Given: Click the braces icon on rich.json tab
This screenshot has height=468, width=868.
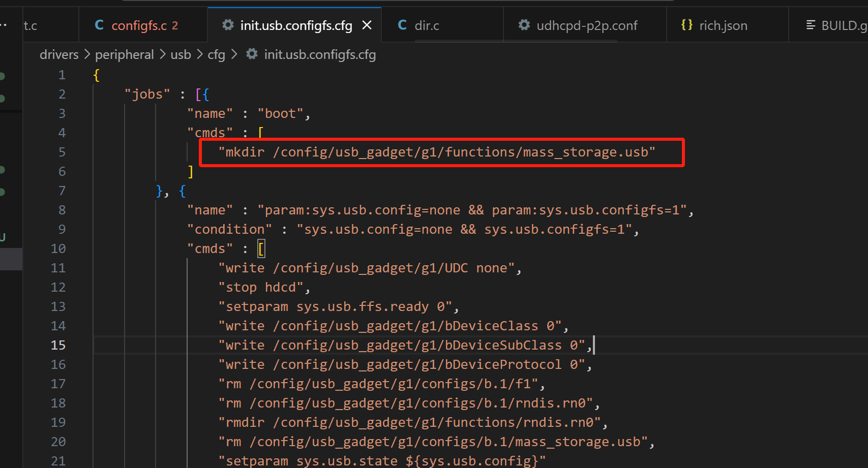Looking at the screenshot, I should (x=686, y=25).
